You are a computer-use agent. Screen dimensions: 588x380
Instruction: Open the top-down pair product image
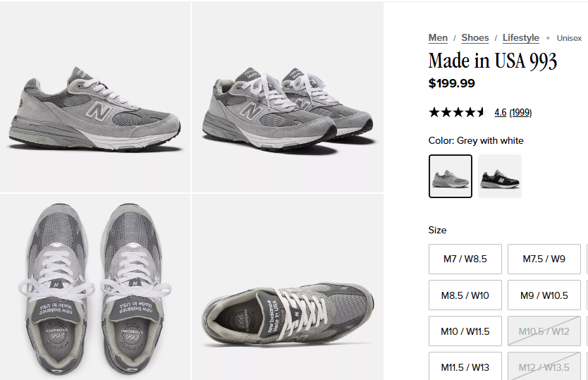[x=95, y=287]
